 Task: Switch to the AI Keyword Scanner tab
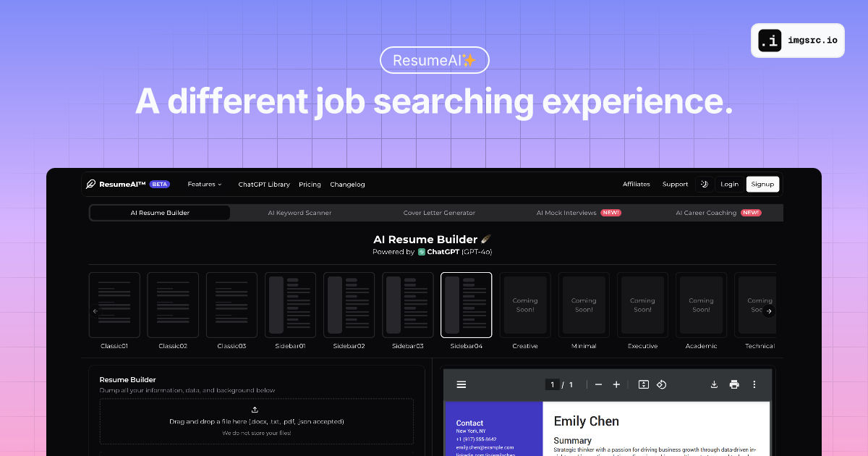(x=299, y=212)
